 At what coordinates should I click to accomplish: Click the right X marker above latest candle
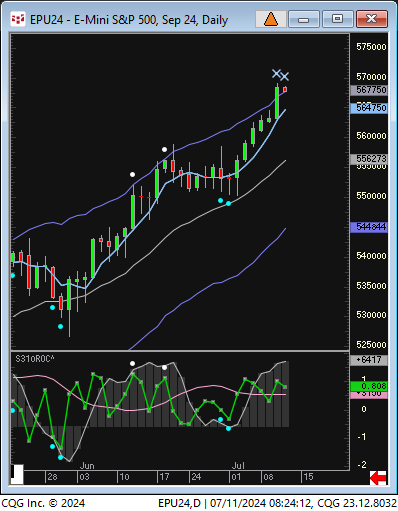[284, 77]
